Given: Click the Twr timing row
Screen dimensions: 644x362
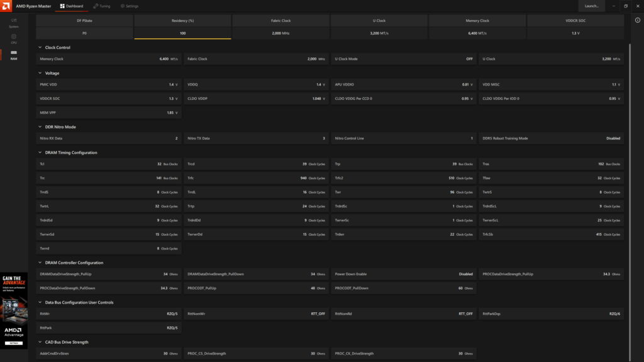Looking at the screenshot, I should [x=403, y=192].
